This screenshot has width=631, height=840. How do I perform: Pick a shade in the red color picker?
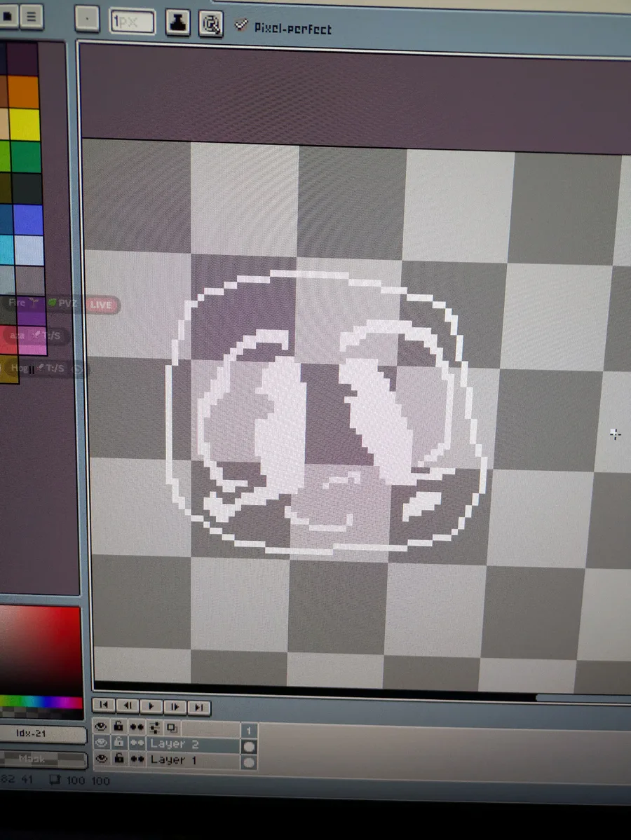[40, 650]
